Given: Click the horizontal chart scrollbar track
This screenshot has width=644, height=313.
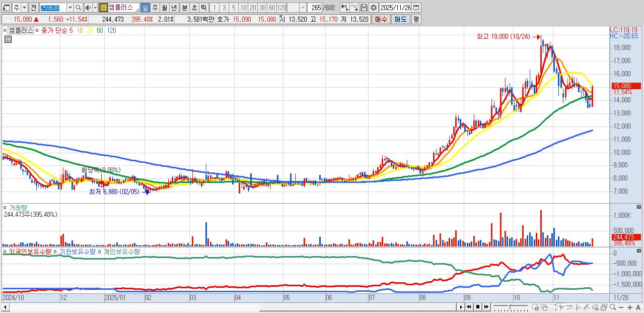Looking at the screenshot, I should [x=231, y=307].
